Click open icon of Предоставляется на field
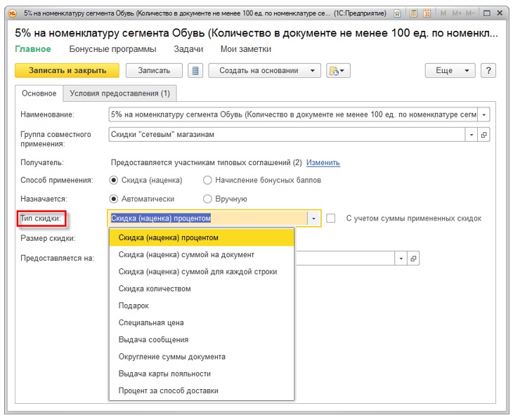Viewport: 513px width, 420px height. (x=413, y=258)
